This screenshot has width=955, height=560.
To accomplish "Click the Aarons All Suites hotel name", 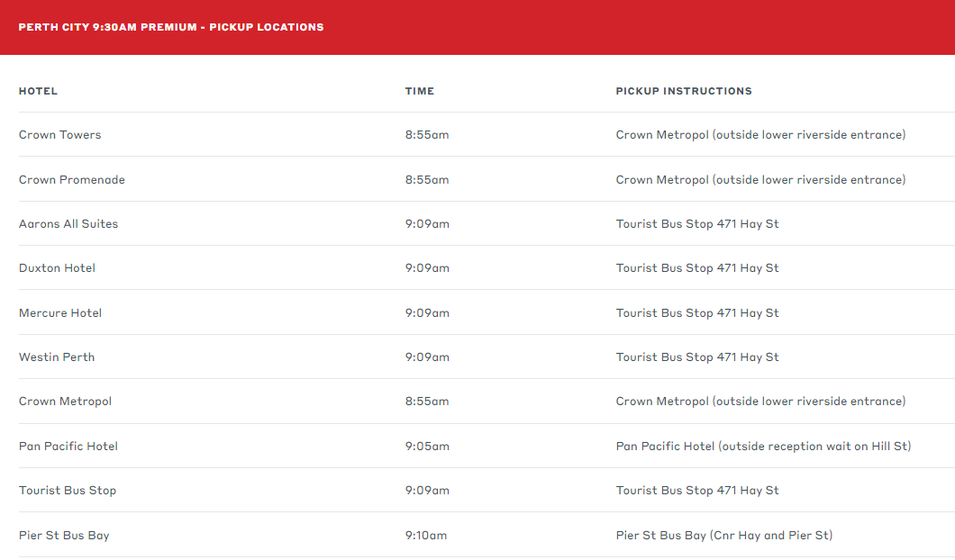I will (x=68, y=223).
